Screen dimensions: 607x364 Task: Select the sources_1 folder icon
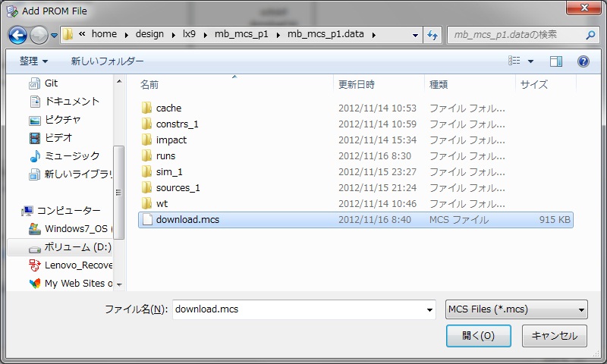tap(146, 187)
